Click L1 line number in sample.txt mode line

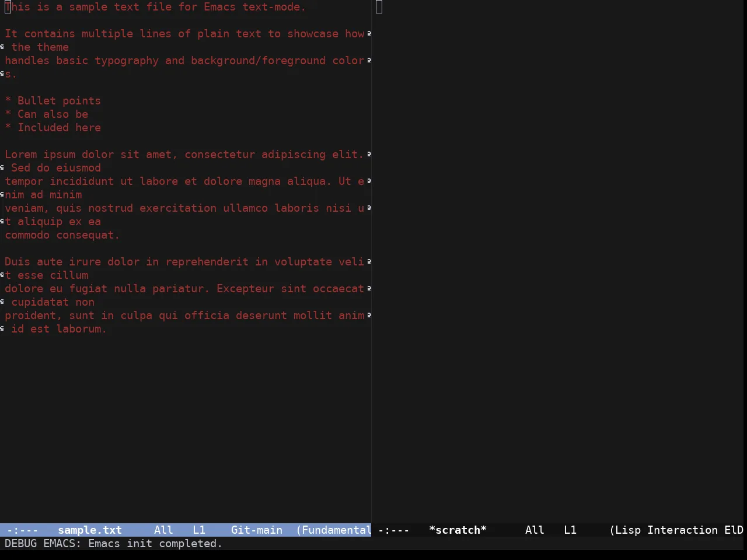tap(199, 530)
